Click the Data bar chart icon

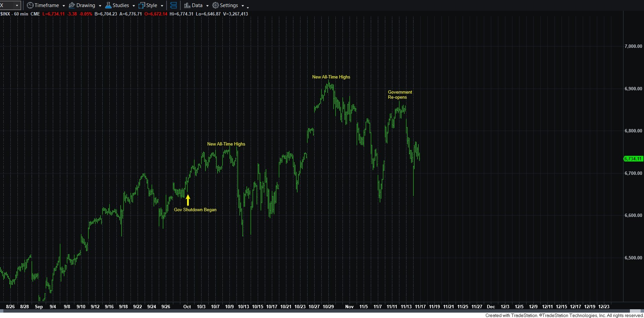coord(187,5)
